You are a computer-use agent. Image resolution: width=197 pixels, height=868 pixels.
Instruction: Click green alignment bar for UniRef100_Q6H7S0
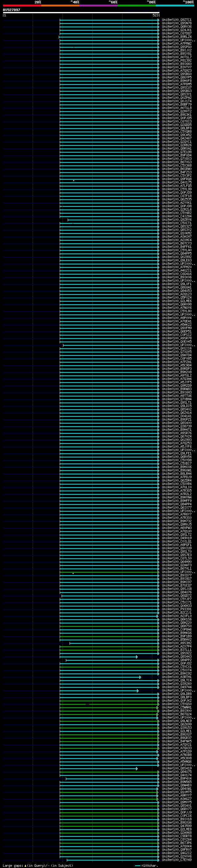pyautogui.click(x=110, y=626)
